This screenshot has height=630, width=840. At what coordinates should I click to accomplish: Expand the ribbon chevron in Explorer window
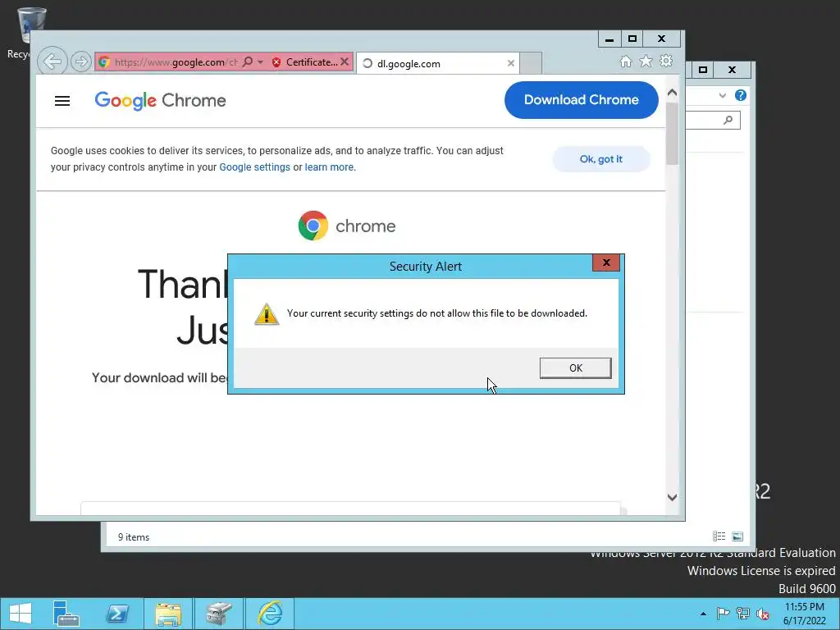coord(722,95)
